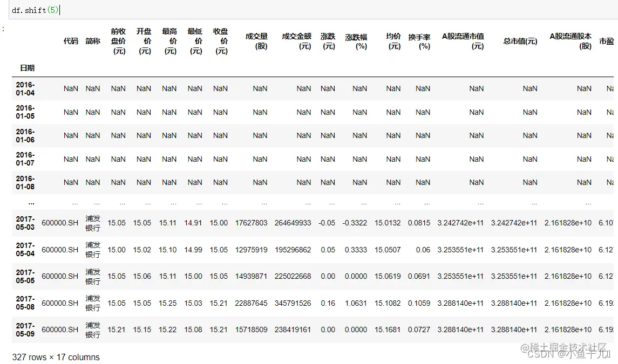This screenshot has width=618, height=364.
Task: Select the 2016-01-05 row index
Action: click(x=25, y=112)
